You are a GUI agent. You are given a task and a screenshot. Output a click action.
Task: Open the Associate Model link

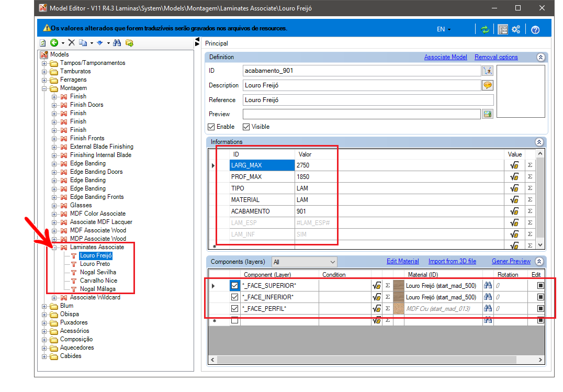(x=446, y=57)
